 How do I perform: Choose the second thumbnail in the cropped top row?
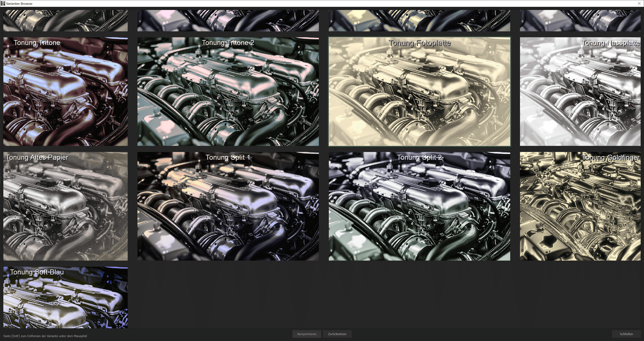228,20
